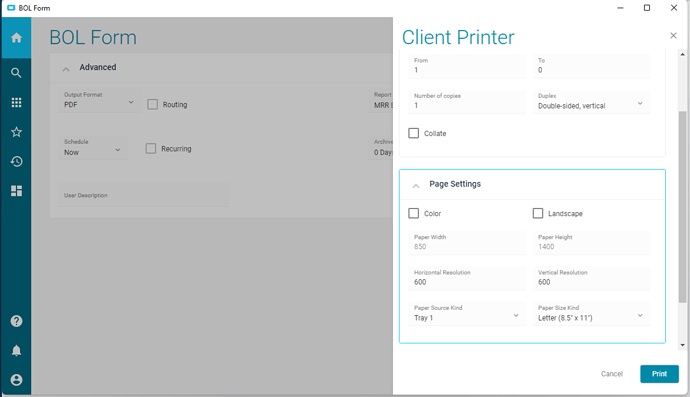
Task: Click the Print button
Action: tap(659, 374)
